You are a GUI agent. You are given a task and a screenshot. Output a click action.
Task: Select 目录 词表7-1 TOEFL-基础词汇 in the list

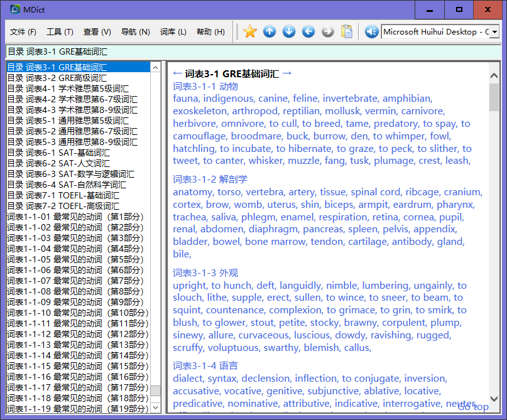click(x=63, y=195)
